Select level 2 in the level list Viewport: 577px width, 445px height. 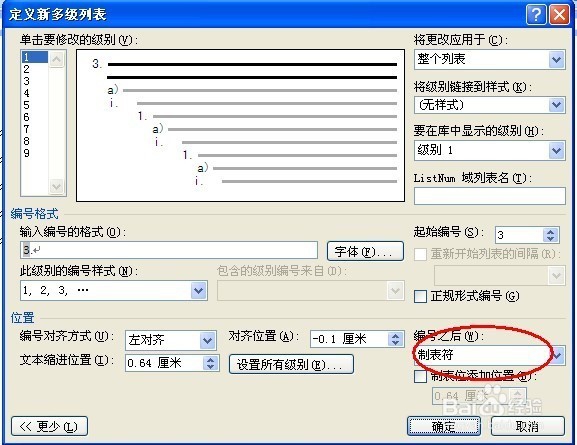point(35,69)
